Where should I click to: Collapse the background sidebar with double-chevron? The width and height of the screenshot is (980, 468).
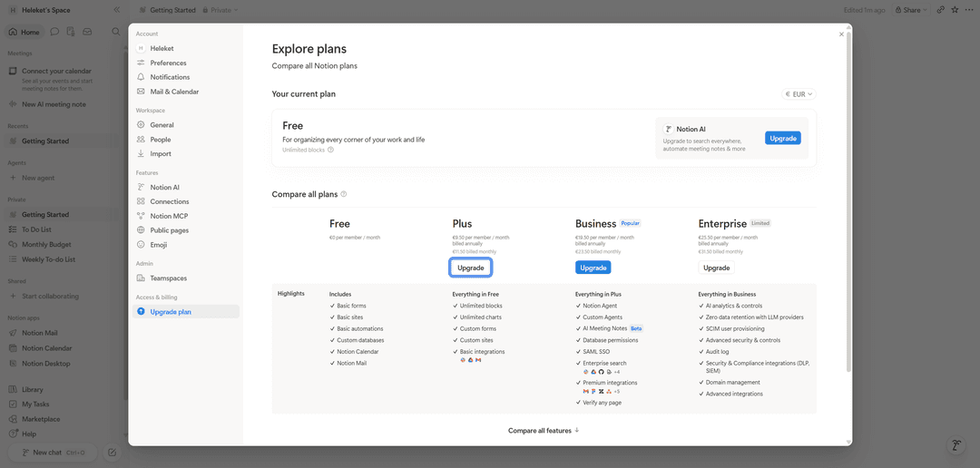117,10
